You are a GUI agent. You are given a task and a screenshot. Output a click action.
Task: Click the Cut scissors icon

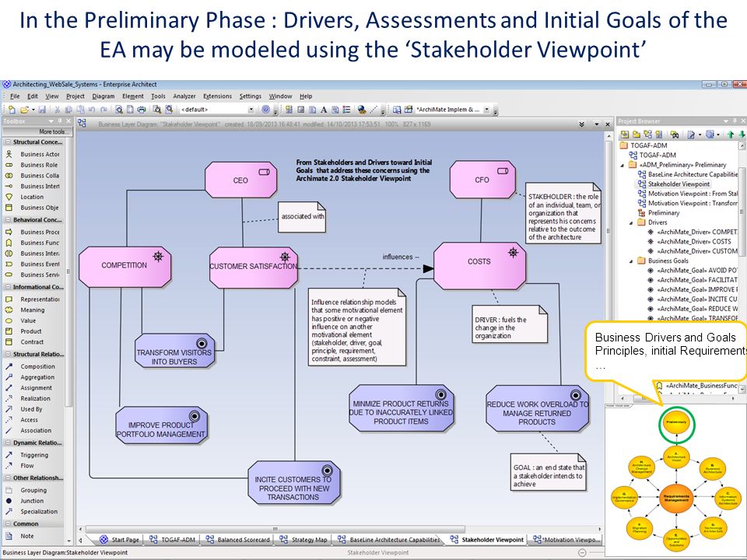click(x=57, y=110)
